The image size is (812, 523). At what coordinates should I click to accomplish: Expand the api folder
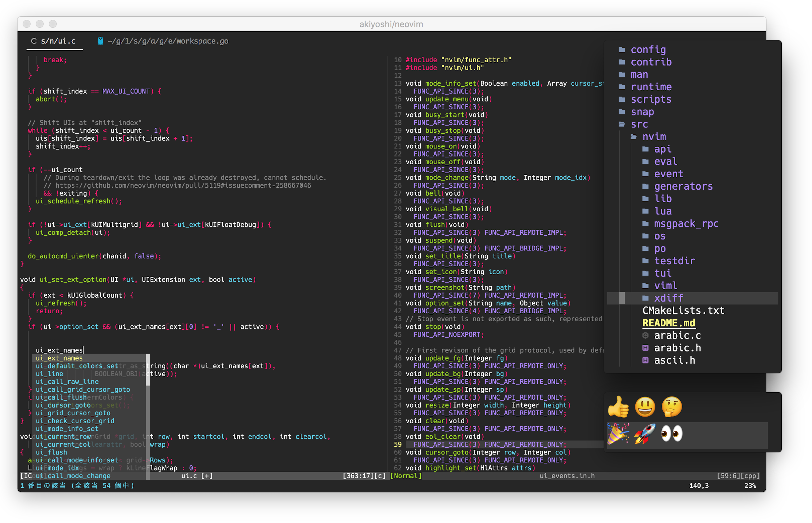646,149
